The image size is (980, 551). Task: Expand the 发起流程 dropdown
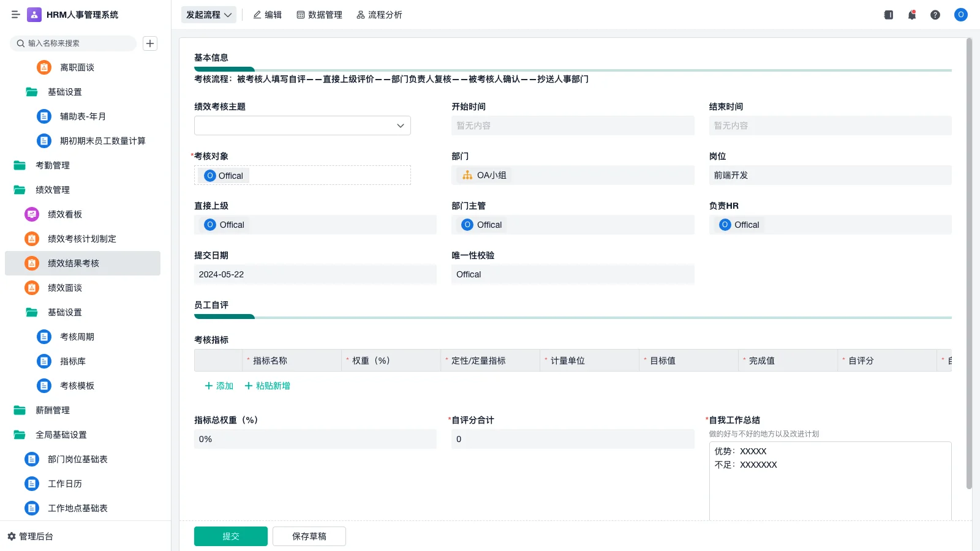pyautogui.click(x=208, y=14)
